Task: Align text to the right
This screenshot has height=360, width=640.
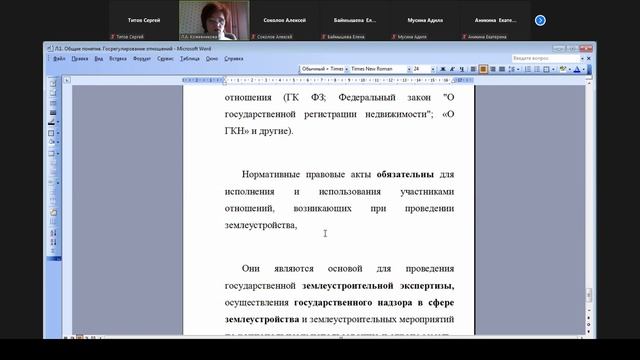Action: pos(493,69)
